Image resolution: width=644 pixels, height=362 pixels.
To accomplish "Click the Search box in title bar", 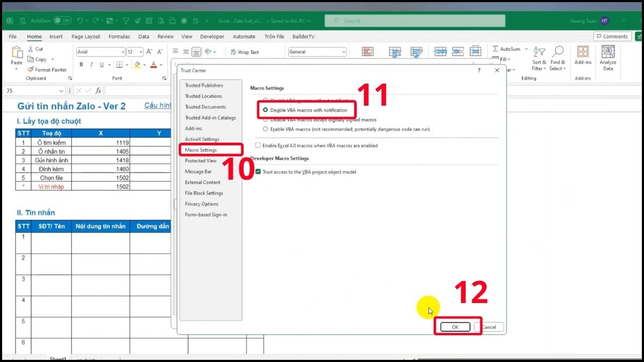I will click(415, 20).
